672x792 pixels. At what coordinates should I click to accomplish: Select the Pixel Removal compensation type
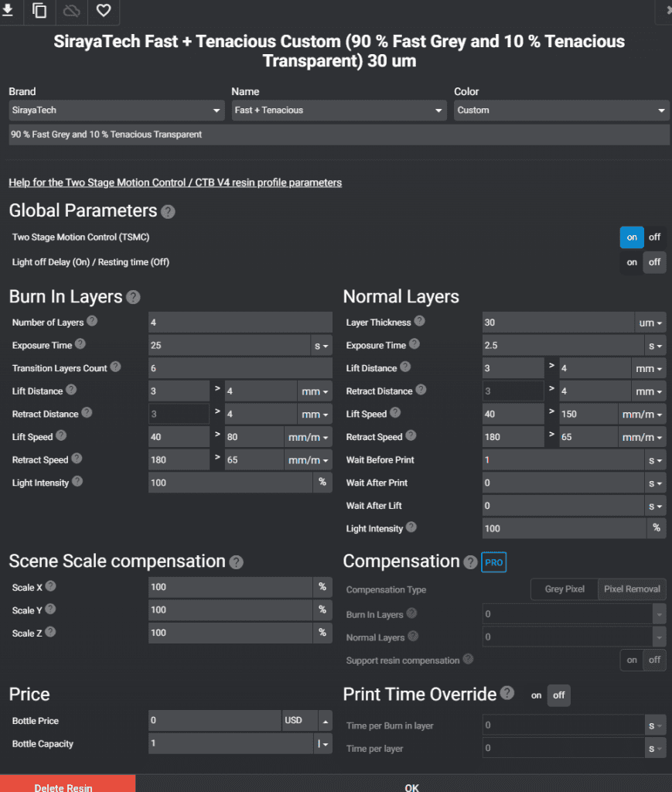[x=632, y=589]
